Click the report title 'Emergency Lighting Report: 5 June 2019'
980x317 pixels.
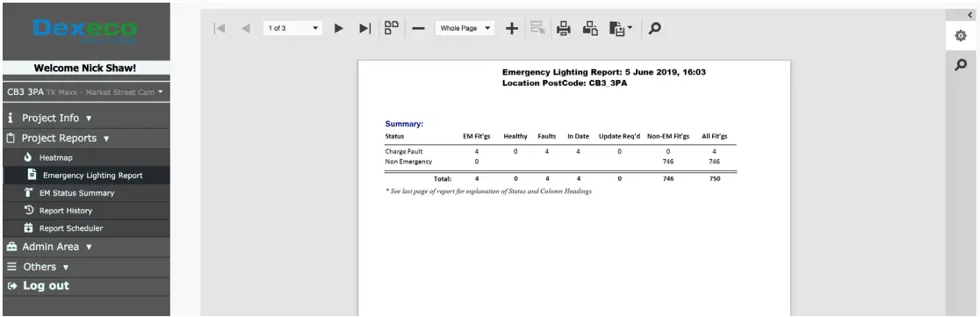click(x=604, y=72)
